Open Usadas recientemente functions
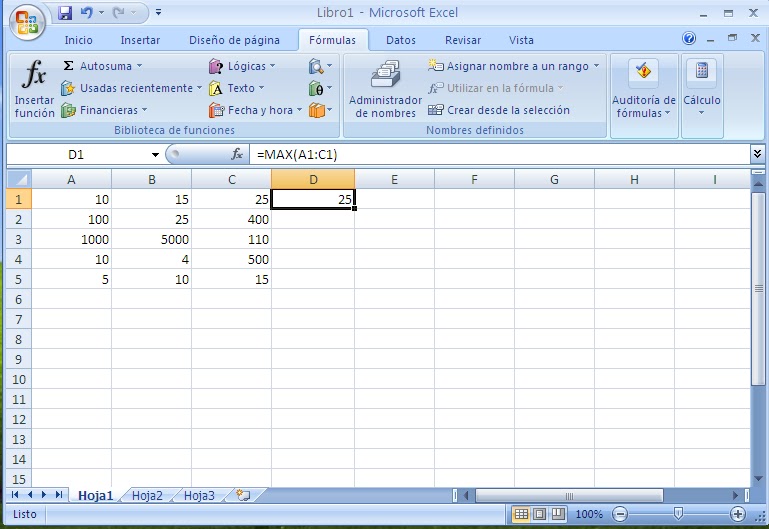The width and height of the screenshot is (769, 529). 131,88
